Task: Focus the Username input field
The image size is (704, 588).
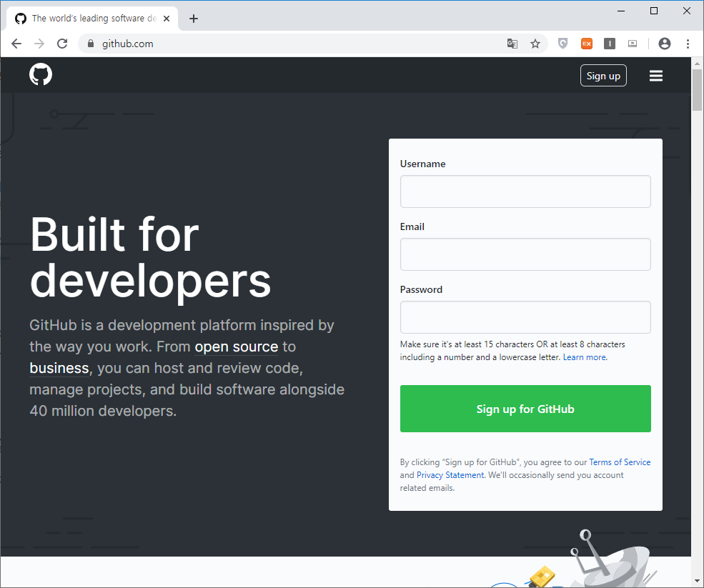Action: click(525, 191)
